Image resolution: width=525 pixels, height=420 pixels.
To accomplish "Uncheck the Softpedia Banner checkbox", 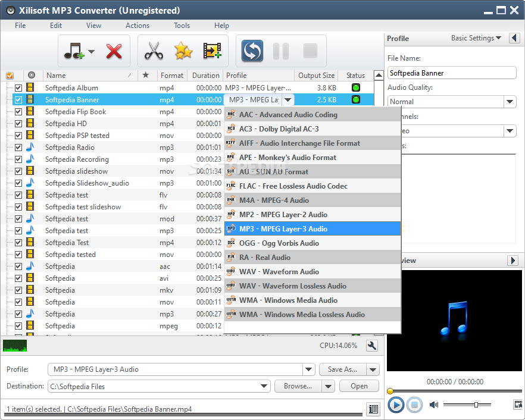I will [18, 100].
